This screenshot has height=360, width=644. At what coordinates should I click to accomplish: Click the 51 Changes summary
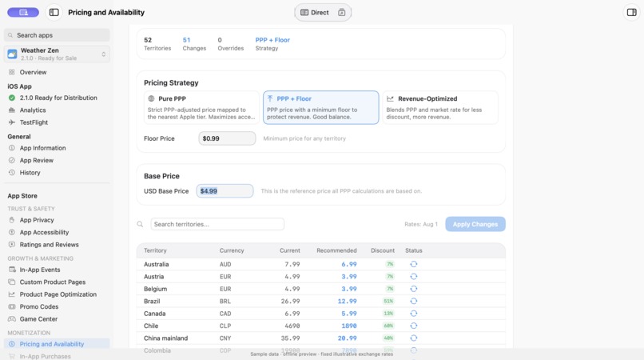tap(194, 44)
